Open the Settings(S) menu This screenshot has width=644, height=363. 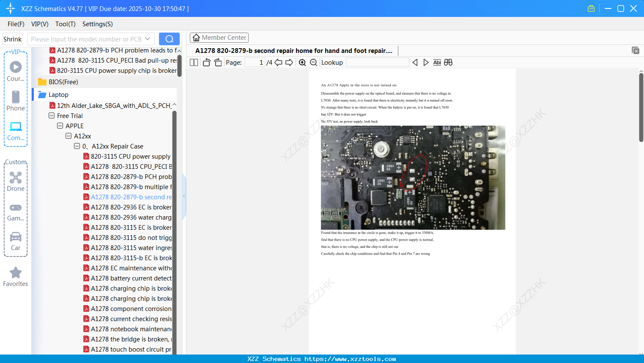(x=98, y=24)
